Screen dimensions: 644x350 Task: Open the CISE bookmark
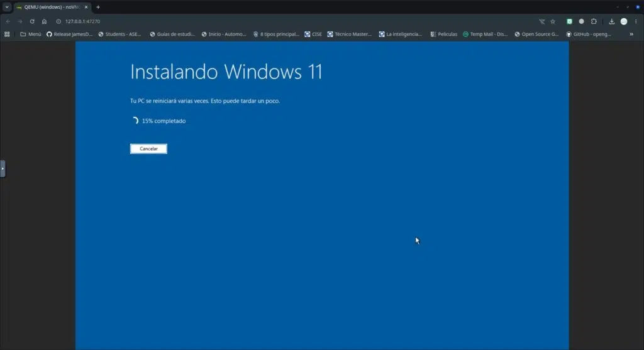[x=313, y=34]
